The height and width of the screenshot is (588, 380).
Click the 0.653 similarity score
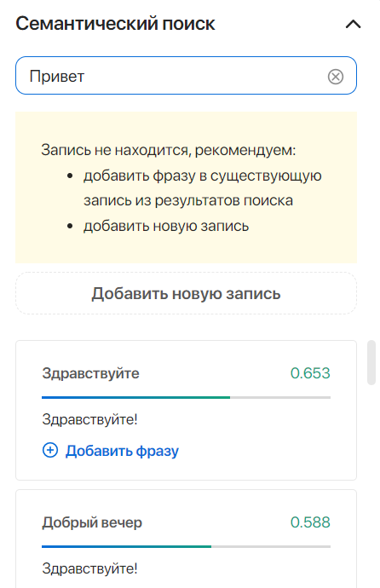coord(310,373)
